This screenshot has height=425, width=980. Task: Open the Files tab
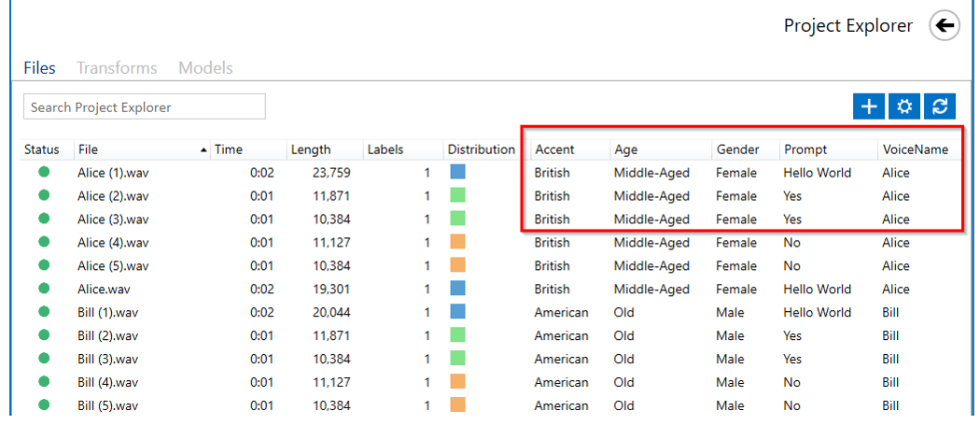click(x=39, y=67)
